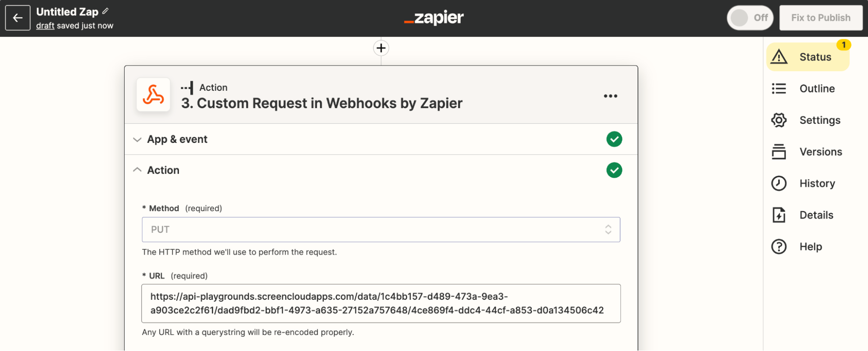This screenshot has height=351, width=868.
Task: Open the Outline list icon
Action: [x=779, y=89]
